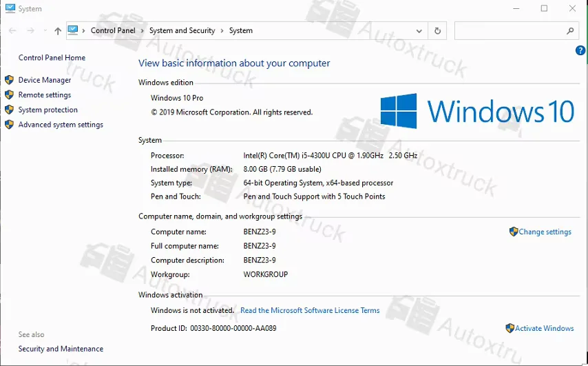Click the 64-bit Operating System text
Screen dimensions: 588x366
coord(318,183)
